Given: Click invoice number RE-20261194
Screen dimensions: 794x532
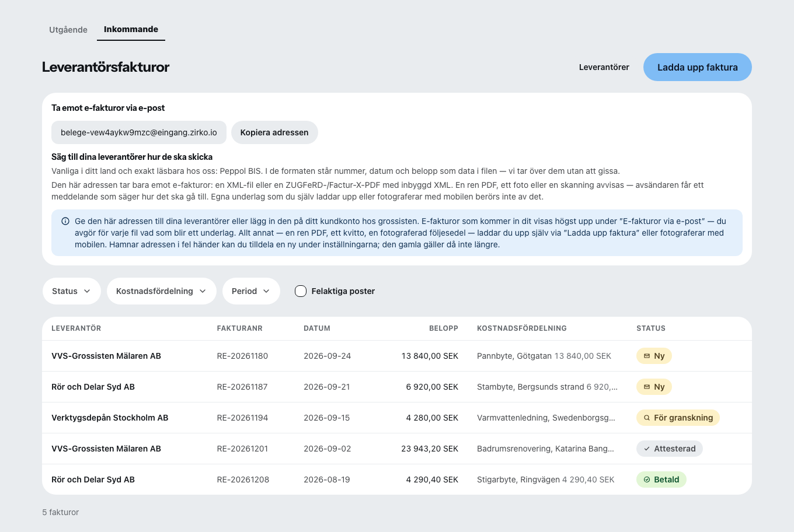Looking at the screenshot, I should [x=242, y=418].
